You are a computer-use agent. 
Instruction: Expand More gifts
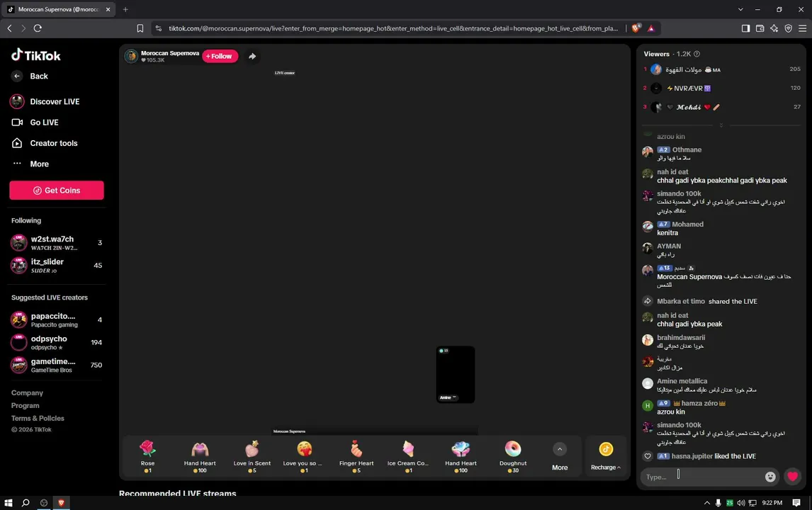click(x=559, y=456)
